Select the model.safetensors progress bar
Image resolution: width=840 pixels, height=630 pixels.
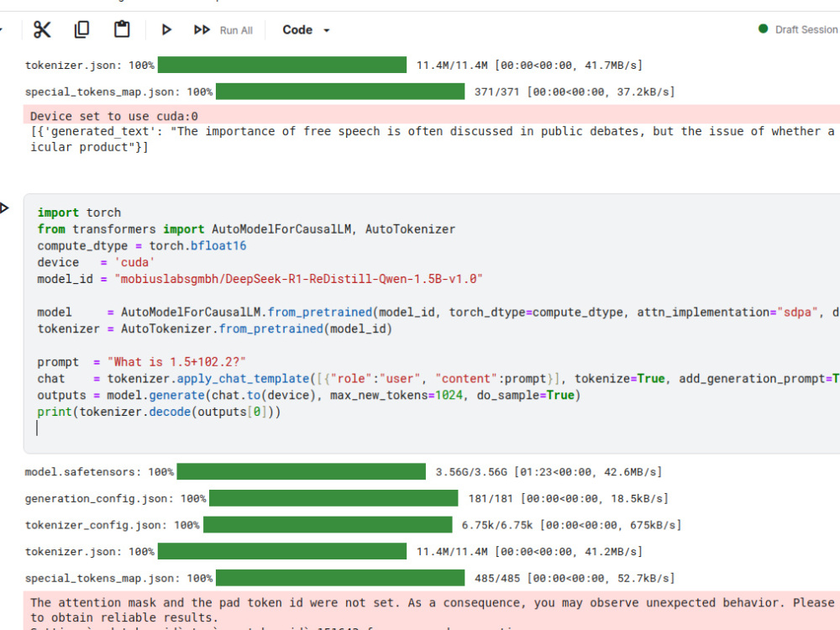[301, 471]
